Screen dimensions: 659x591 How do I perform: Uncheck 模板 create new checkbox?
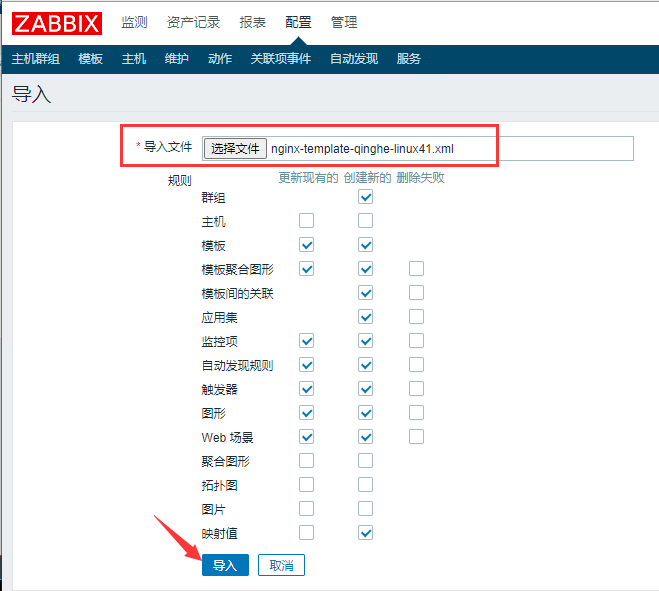[x=365, y=245]
